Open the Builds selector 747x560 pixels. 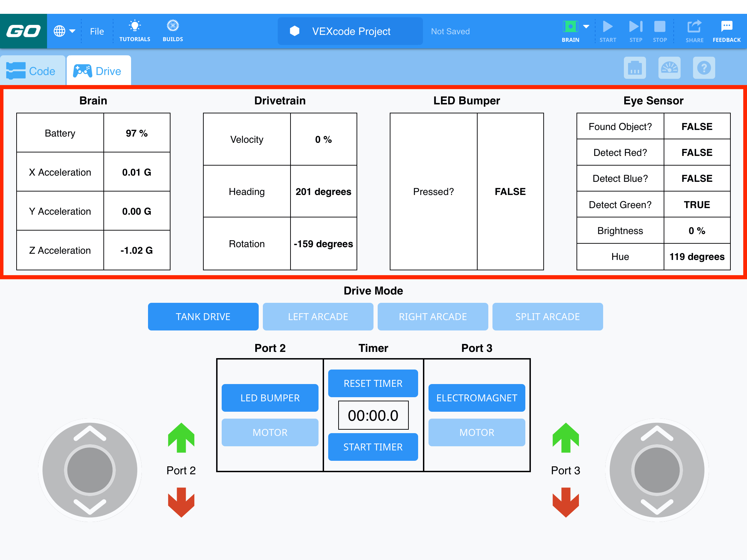tap(172, 30)
